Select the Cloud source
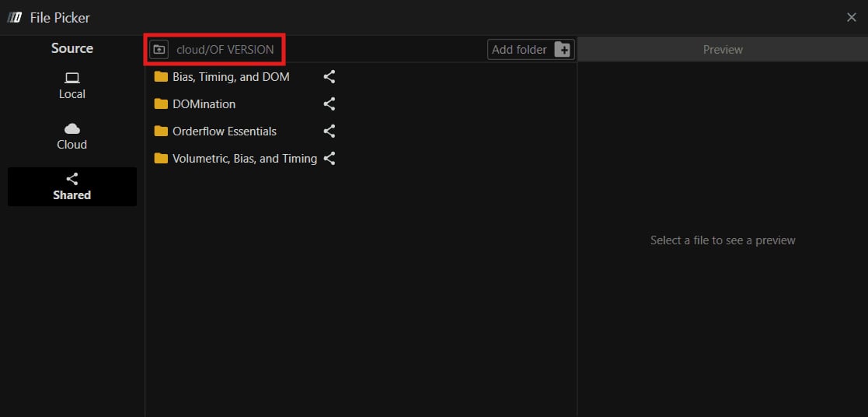 point(72,137)
